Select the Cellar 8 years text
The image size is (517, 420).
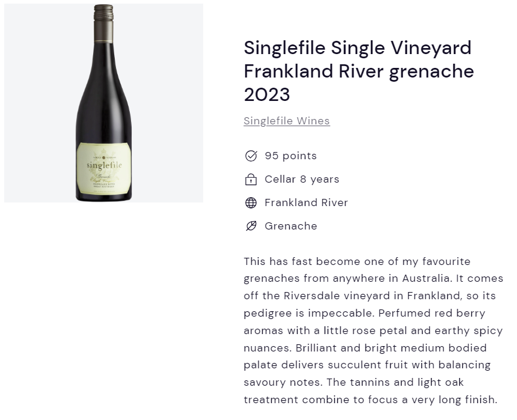point(302,179)
